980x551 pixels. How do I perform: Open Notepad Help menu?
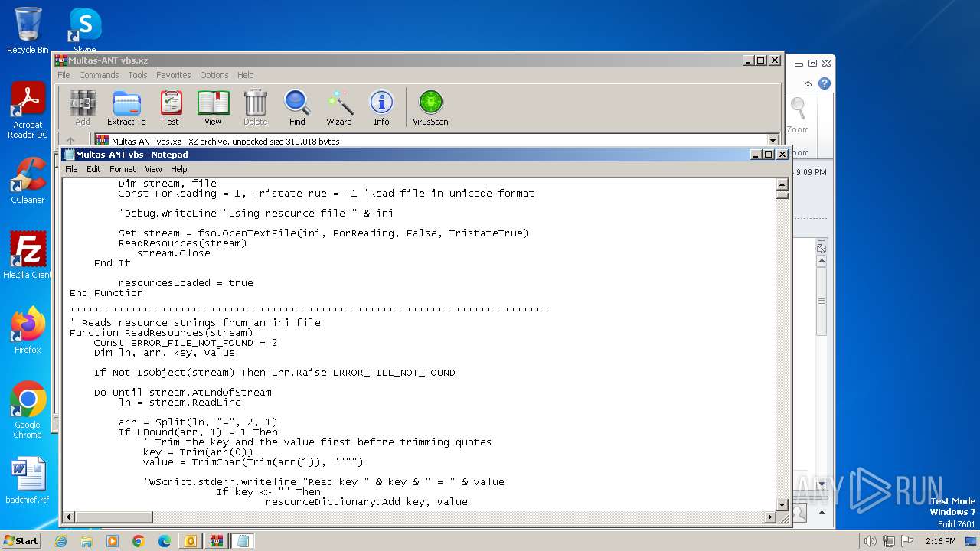[x=178, y=169]
